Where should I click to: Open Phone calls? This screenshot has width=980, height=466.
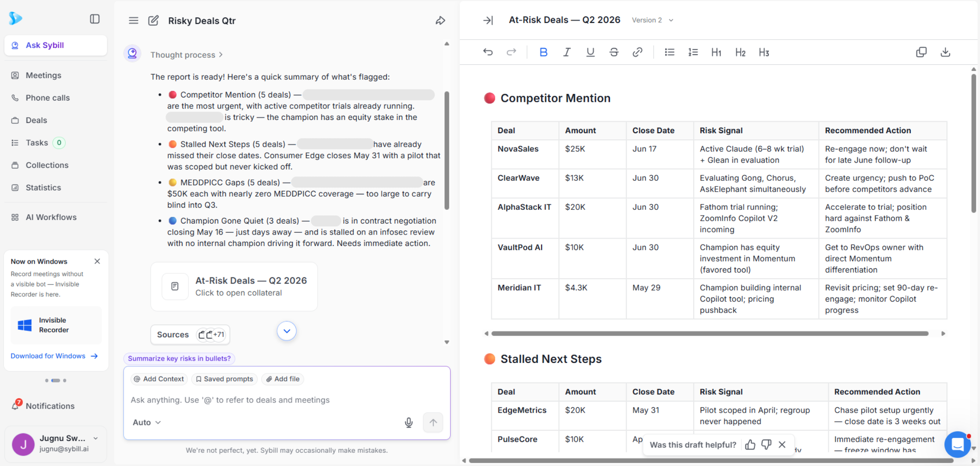(x=56, y=98)
